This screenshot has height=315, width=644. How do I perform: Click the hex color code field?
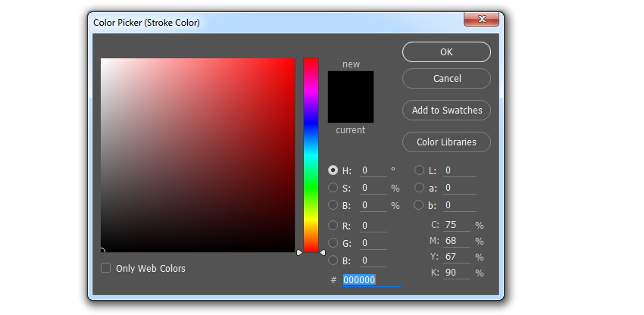click(x=371, y=280)
